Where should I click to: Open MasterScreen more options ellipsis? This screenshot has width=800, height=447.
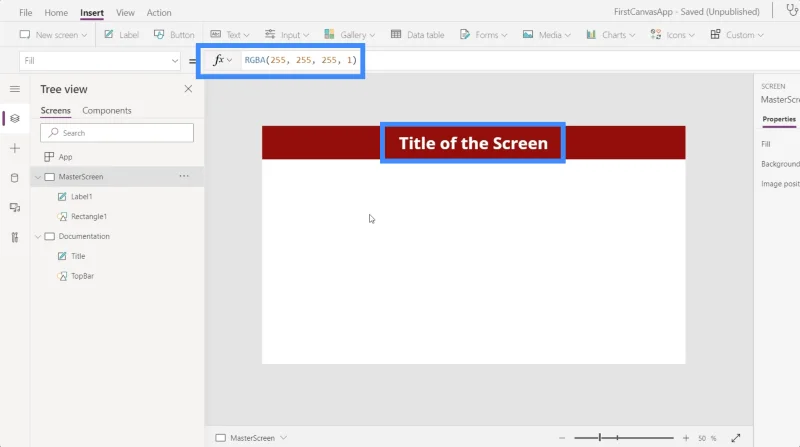[184, 176]
